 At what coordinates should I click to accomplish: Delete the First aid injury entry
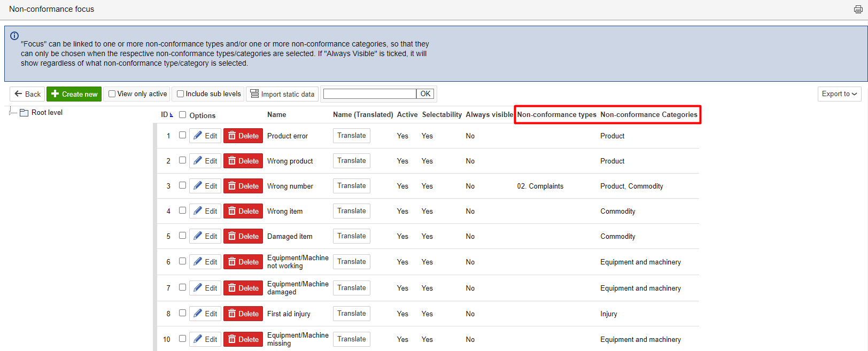point(243,314)
